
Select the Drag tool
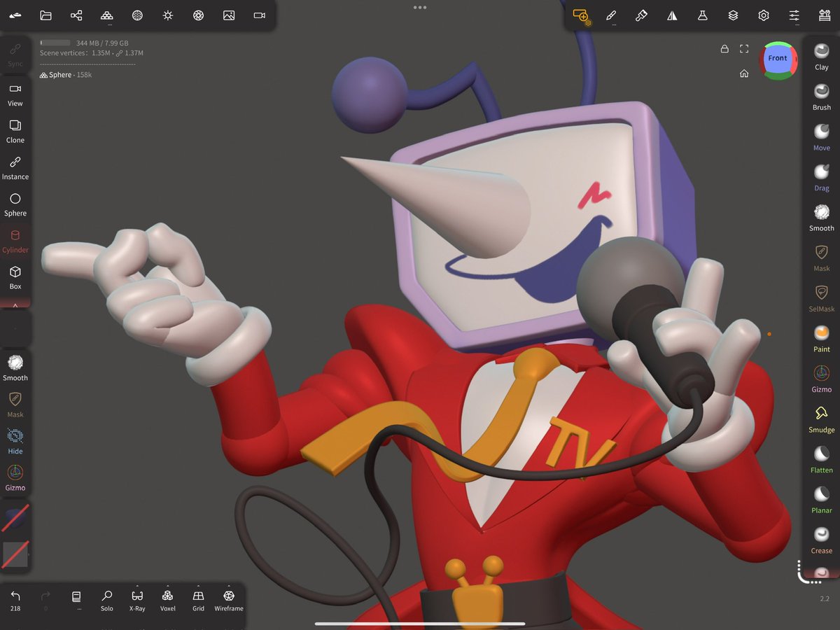tap(822, 177)
